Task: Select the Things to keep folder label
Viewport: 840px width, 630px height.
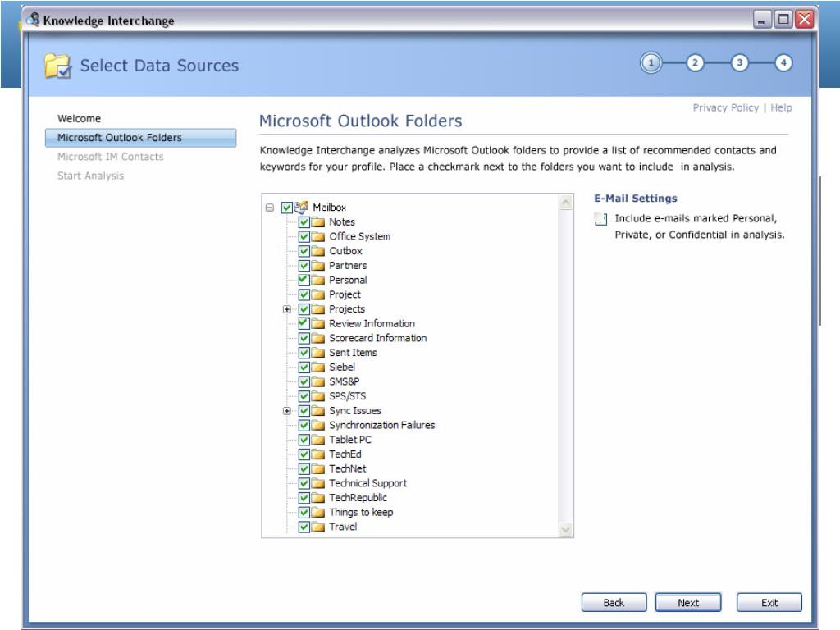Action: 361,512
